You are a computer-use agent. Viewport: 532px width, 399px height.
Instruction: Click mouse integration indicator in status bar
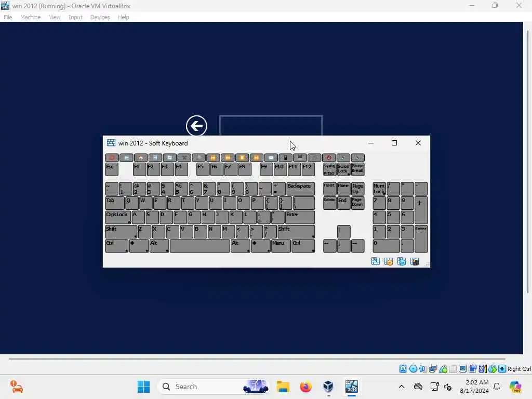(x=493, y=369)
